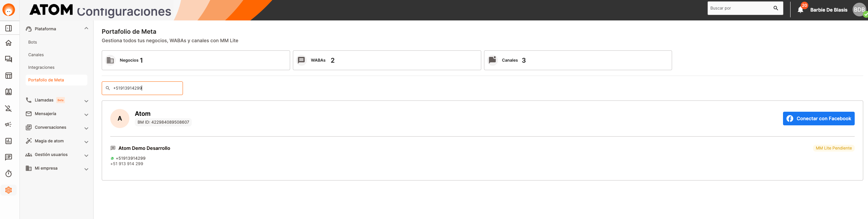This screenshot has height=219, width=868.
Task: Click the Buscar por search box
Action: (x=741, y=8)
